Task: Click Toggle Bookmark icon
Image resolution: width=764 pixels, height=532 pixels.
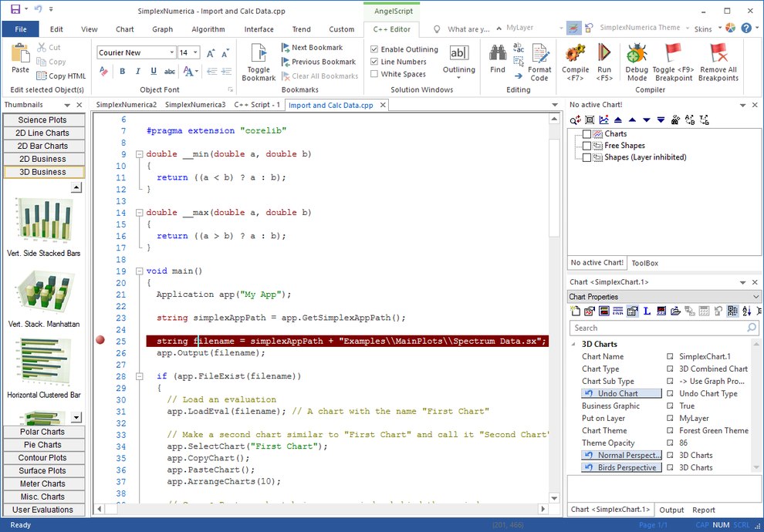Action: point(259,53)
